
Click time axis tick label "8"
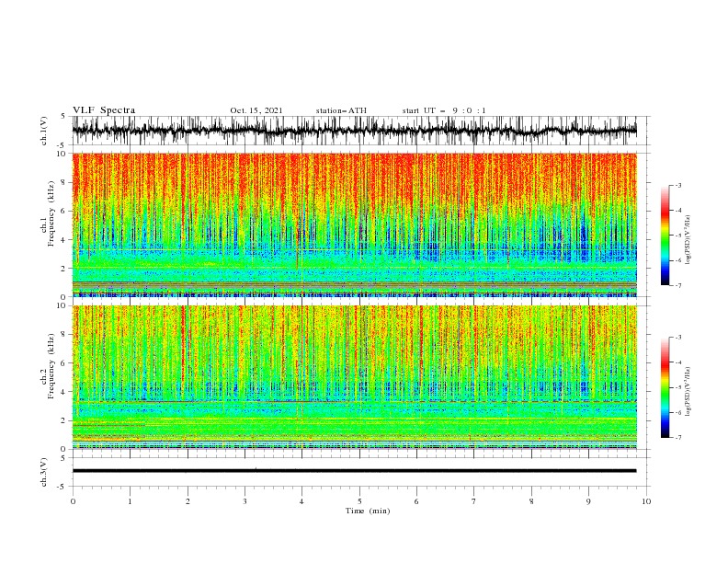(x=531, y=501)
